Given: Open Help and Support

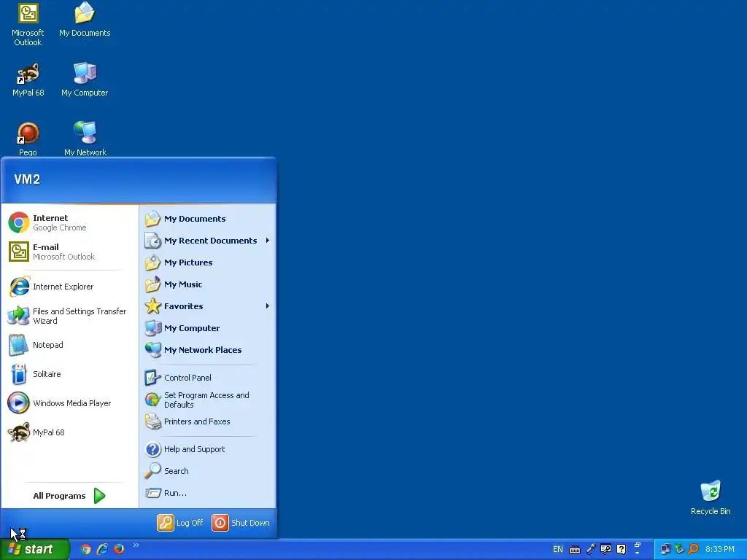Looking at the screenshot, I should click(208, 449).
